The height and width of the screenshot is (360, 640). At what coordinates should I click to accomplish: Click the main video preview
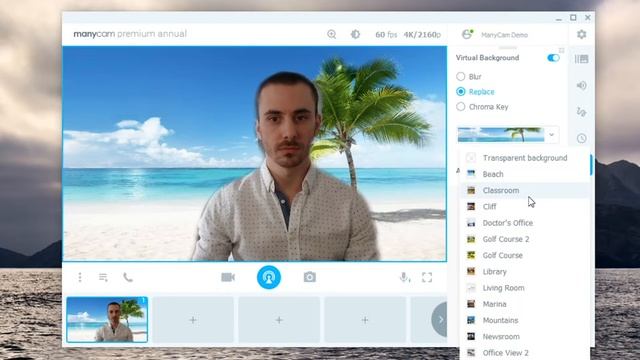[254, 153]
